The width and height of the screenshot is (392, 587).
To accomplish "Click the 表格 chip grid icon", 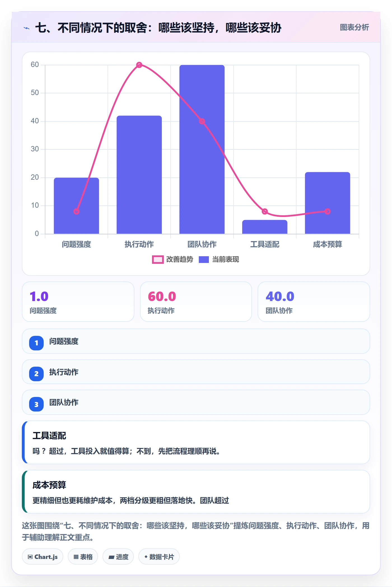I will [x=76, y=557].
